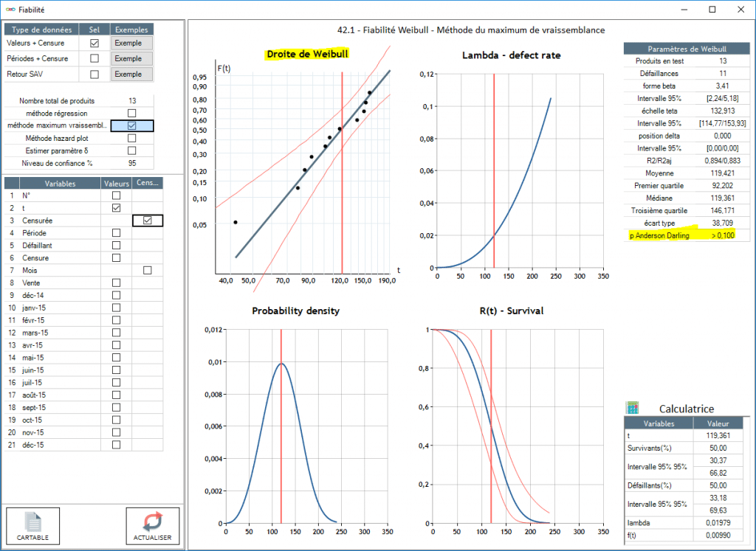Click the calculator t value 119,361
This screenshot has height=551, width=756.
(x=718, y=435)
